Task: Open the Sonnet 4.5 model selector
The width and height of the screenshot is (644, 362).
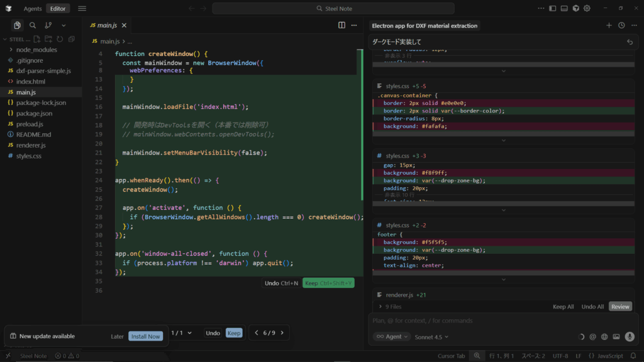Action: pyautogui.click(x=431, y=337)
